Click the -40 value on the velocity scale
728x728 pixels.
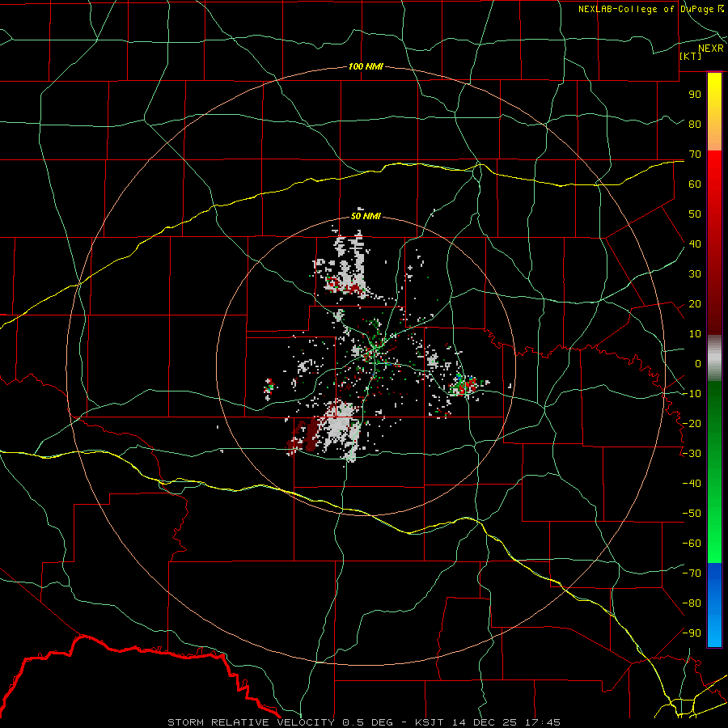692,484
